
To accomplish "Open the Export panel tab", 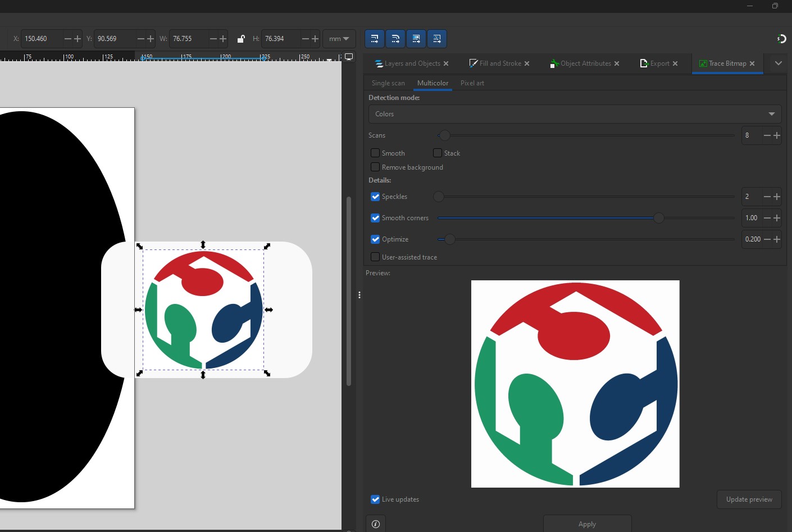I will pos(659,63).
